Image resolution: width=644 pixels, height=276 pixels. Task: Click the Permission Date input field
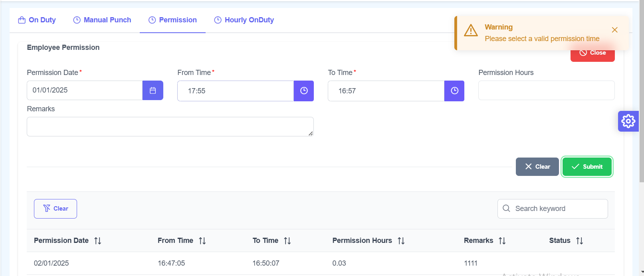coord(84,91)
